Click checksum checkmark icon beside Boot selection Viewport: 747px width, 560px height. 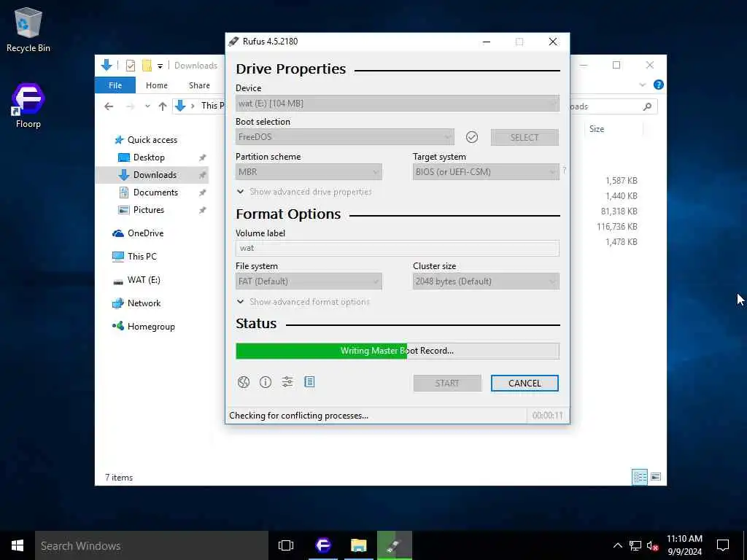click(x=472, y=137)
